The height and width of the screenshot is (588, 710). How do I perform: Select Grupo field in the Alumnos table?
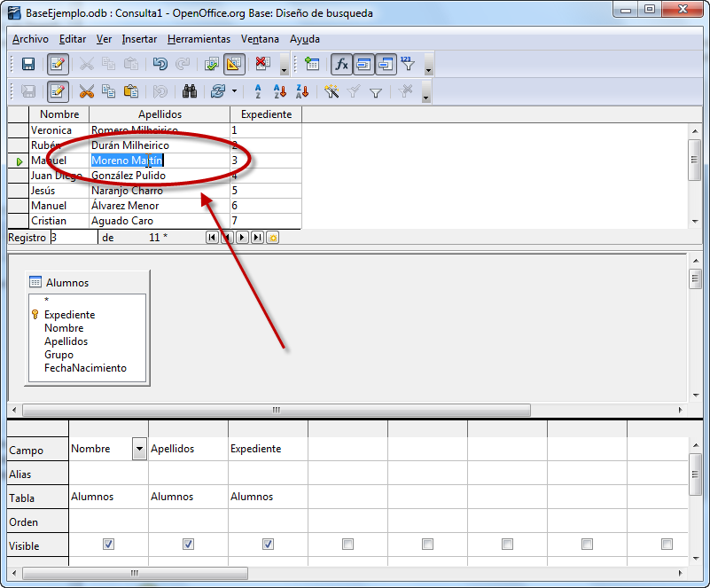[x=59, y=355]
